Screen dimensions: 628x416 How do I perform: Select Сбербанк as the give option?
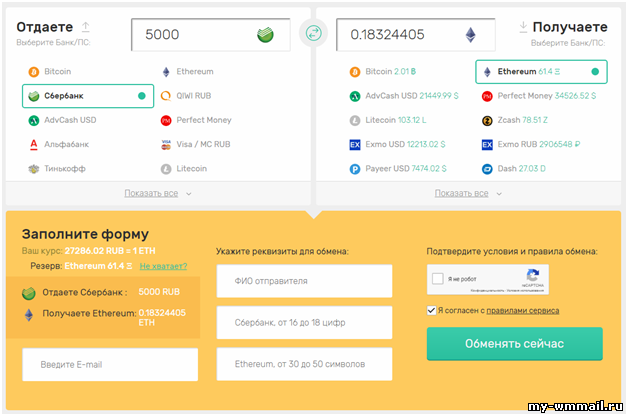pos(88,96)
